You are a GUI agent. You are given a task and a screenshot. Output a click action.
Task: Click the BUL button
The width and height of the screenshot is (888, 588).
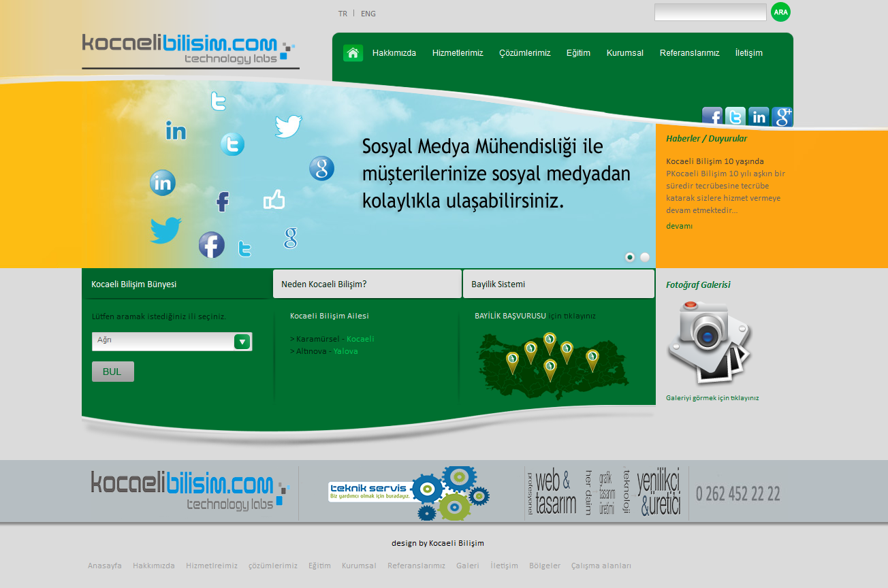[x=113, y=372]
